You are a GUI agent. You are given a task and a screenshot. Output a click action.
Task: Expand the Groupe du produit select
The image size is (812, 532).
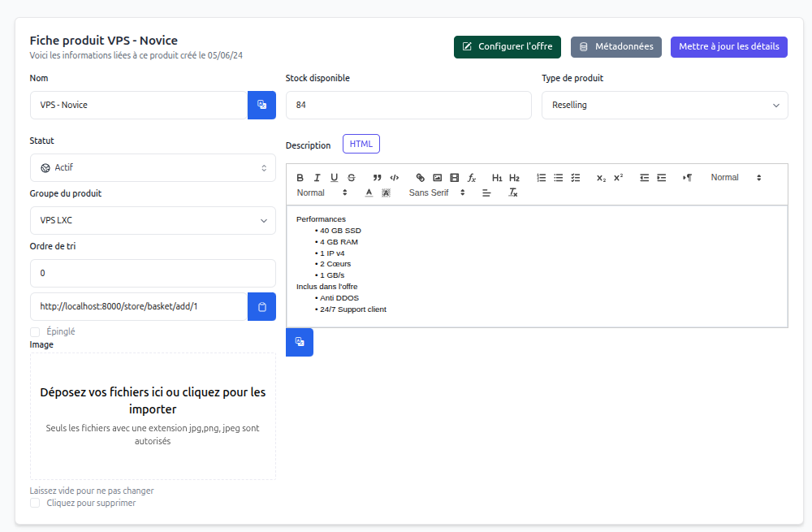[x=153, y=221]
